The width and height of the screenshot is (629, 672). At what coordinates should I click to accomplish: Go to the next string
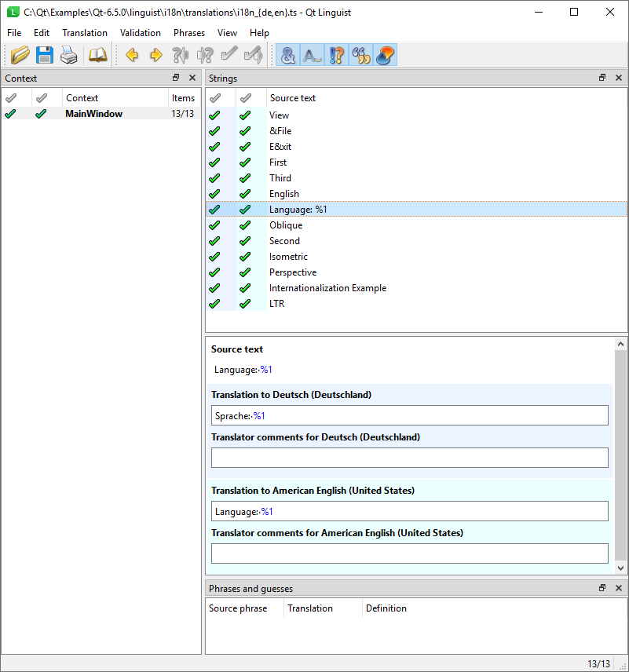[155, 55]
